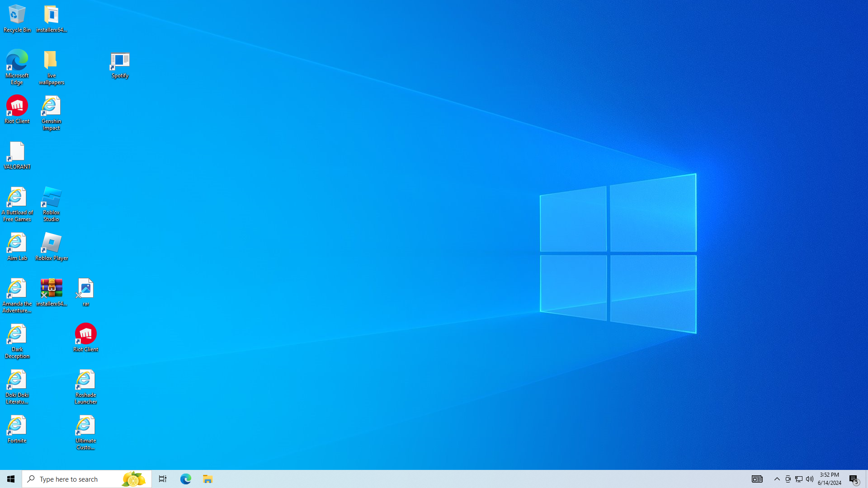The image size is (868, 488).
Task: Launch Microsoft Edge from the taskbar
Action: [x=185, y=479]
